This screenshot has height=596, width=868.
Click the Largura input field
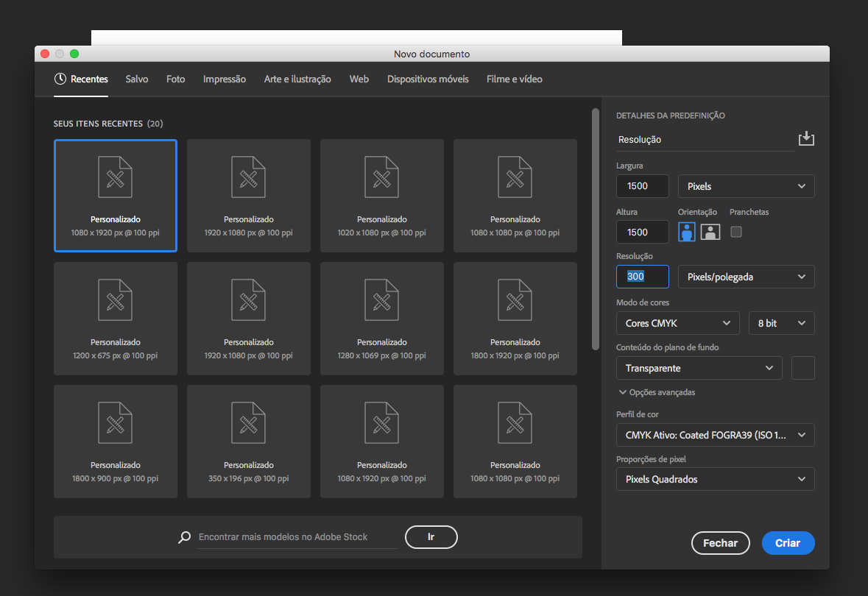(642, 186)
